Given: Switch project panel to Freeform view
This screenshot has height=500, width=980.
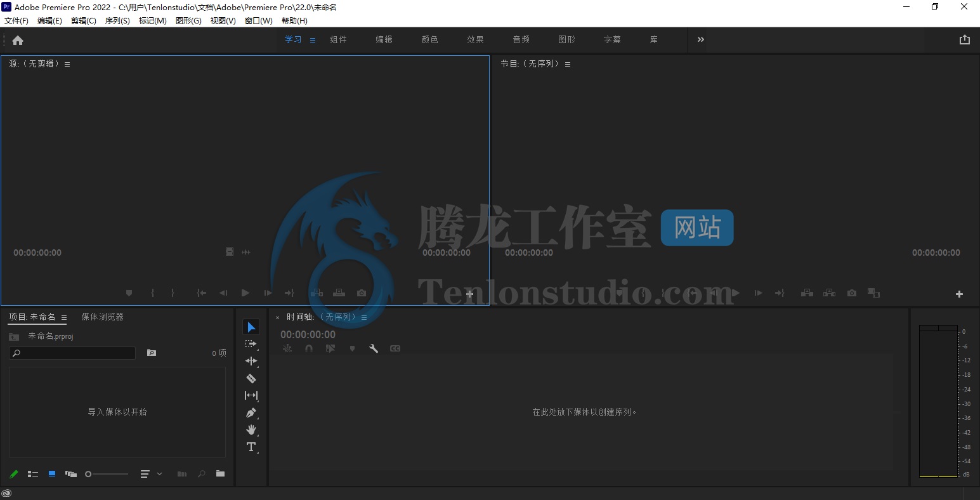Looking at the screenshot, I should tap(71, 473).
